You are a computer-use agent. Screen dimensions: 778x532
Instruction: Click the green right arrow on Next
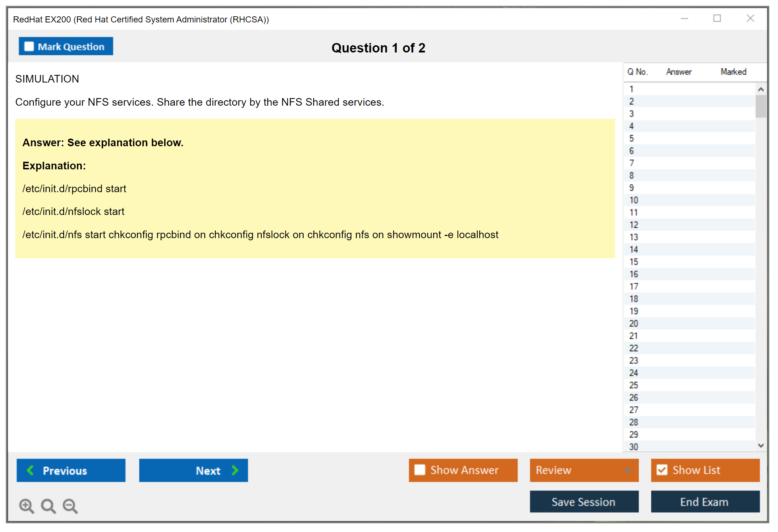[235, 470]
